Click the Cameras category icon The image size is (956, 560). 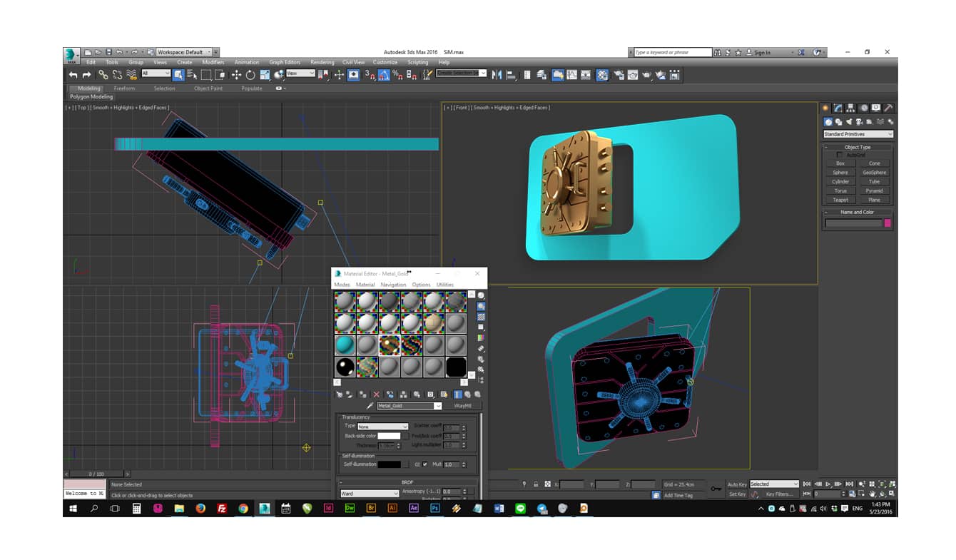pyautogui.click(x=860, y=122)
